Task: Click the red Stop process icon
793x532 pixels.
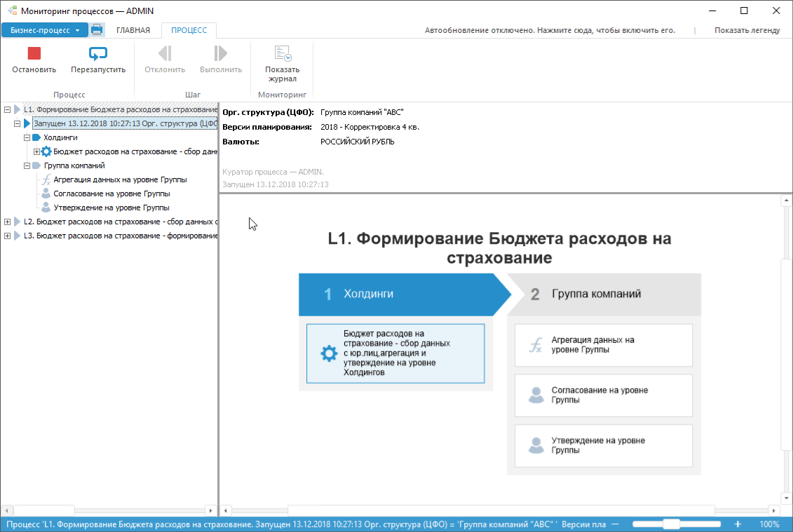Action: [x=34, y=54]
